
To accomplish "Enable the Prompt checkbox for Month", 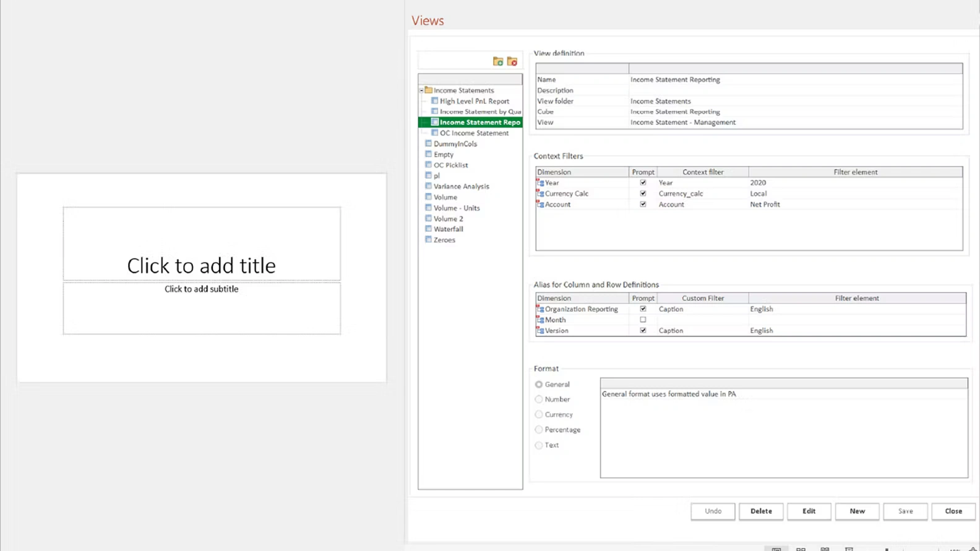I will [x=643, y=320].
